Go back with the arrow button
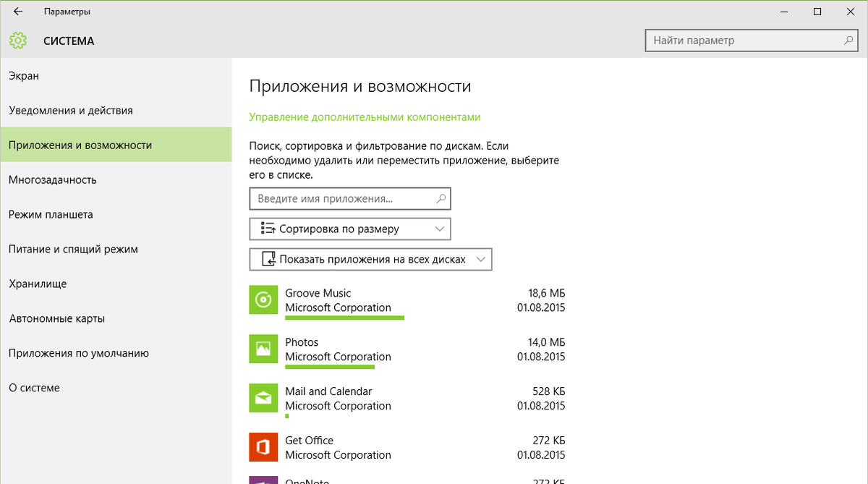868x484 pixels. pyautogui.click(x=18, y=12)
